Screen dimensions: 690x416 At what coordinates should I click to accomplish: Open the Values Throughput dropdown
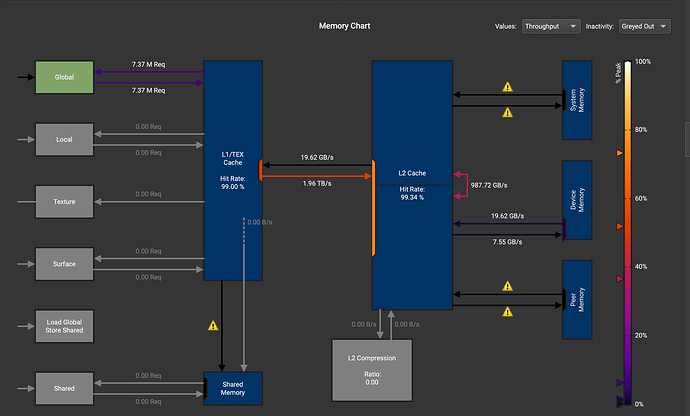click(x=551, y=26)
